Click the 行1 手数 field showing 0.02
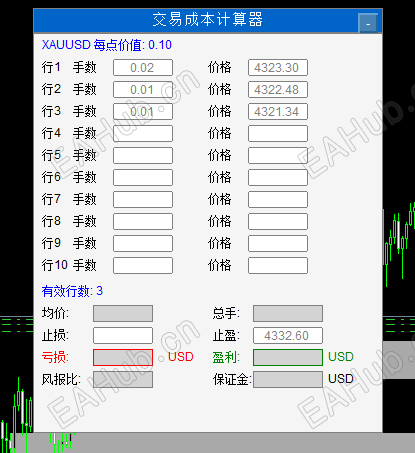 pos(143,68)
